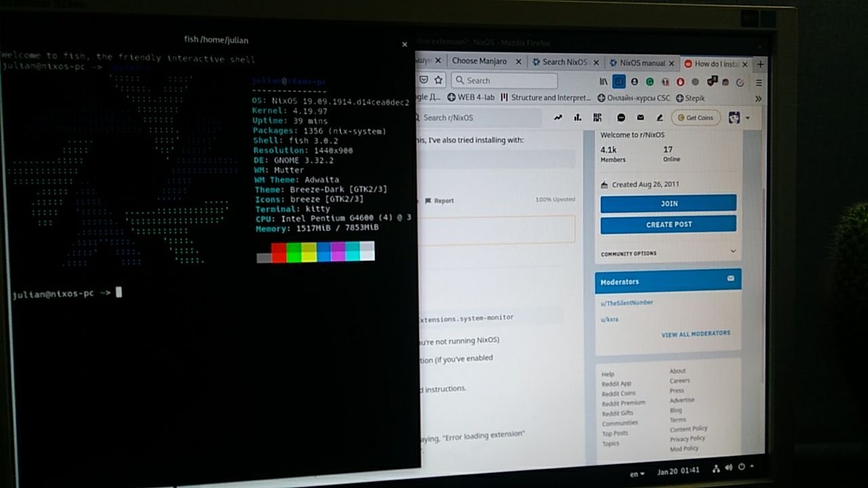Click Reddit create post pencil icon
The height and width of the screenshot is (488, 868).
659,117
